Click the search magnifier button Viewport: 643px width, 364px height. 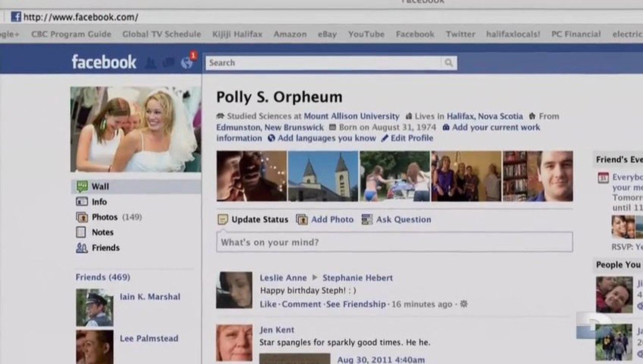[x=448, y=63]
